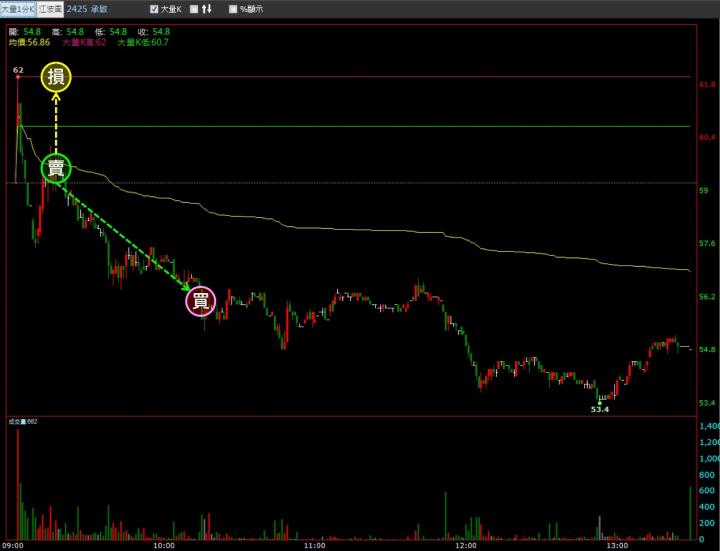Click the yellow 損 stop-loss marker
Viewport: 720px width, 551px height.
pyautogui.click(x=56, y=77)
